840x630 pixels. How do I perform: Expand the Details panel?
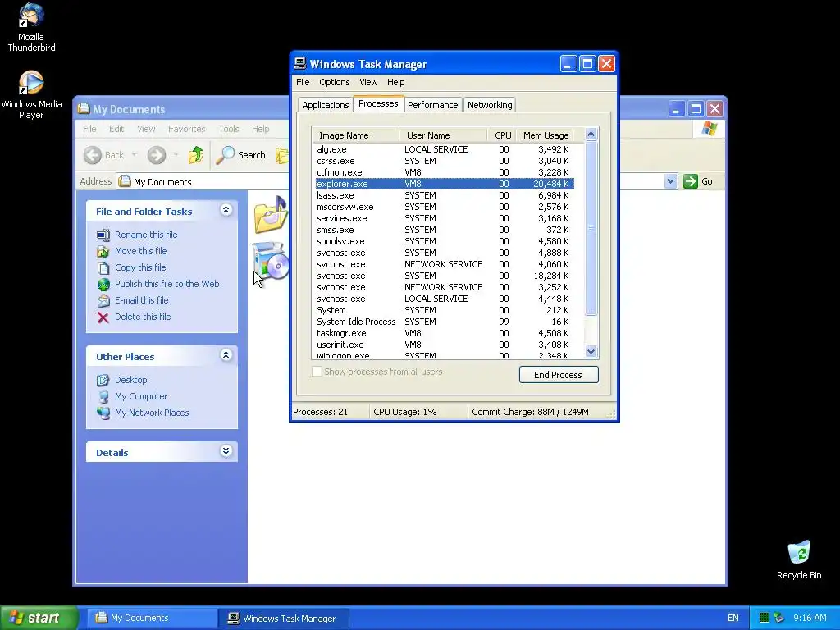click(x=226, y=451)
